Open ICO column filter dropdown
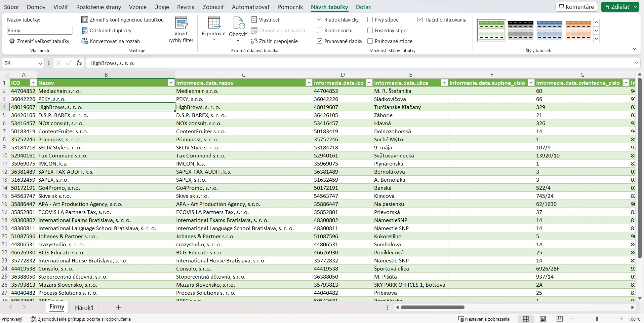The image size is (644, 323). 33,83
